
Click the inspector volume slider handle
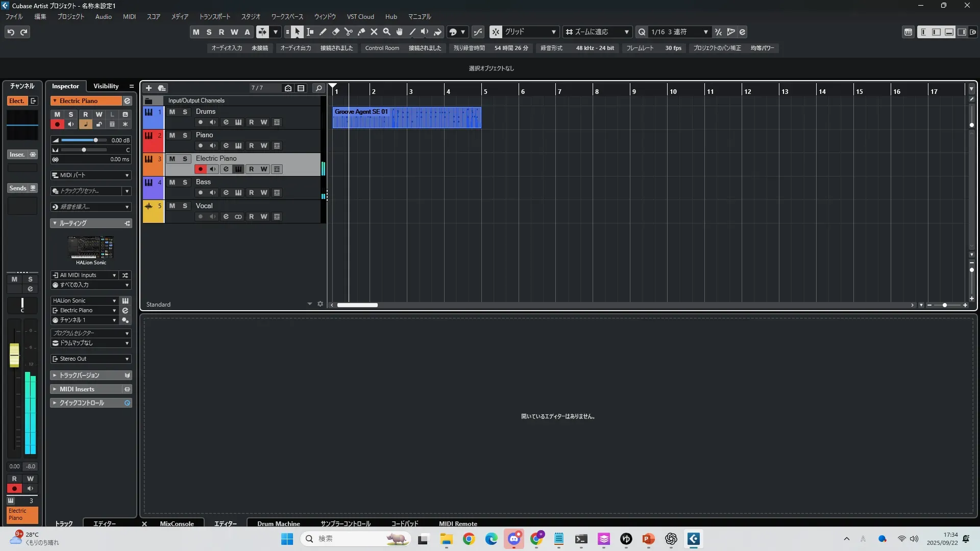(95, 140)
